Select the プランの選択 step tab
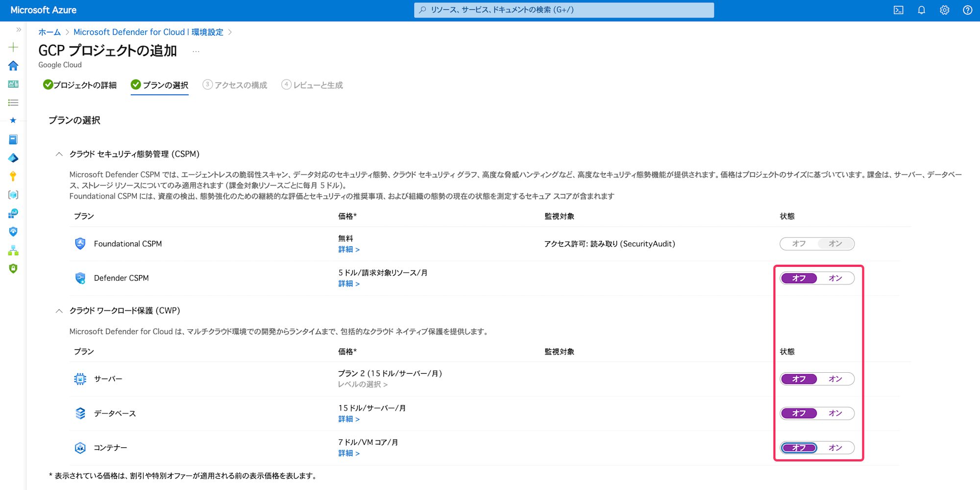The width and height of the screenshot is (980, 490). tap(160, 85)
